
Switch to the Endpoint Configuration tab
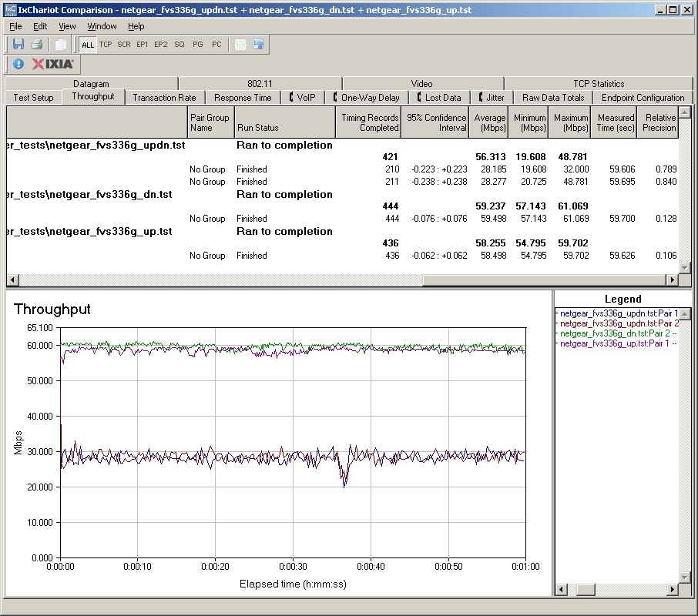point(643,97)
